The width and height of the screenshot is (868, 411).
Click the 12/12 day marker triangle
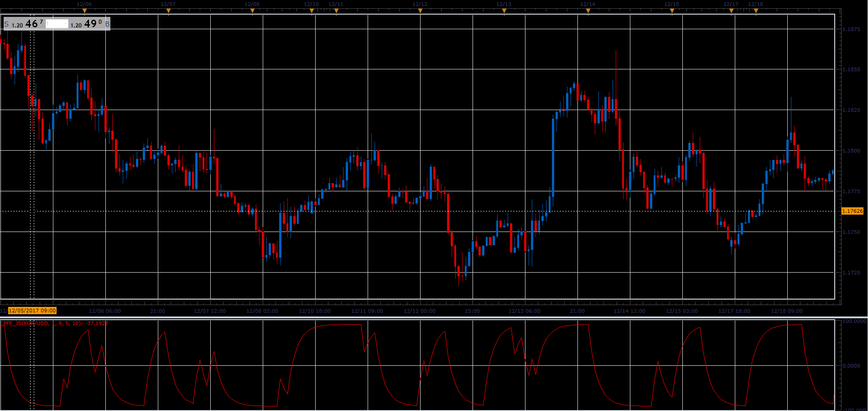pos(420,11)
